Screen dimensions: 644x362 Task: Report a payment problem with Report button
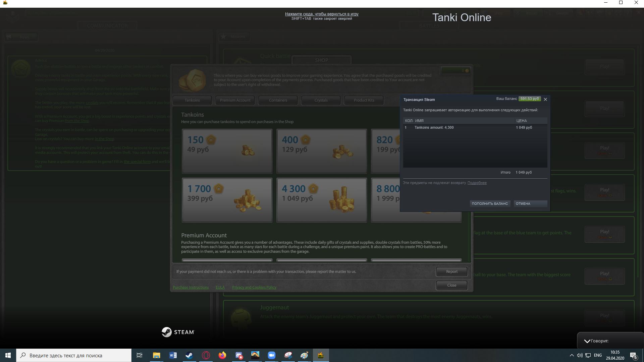(452, 272)
